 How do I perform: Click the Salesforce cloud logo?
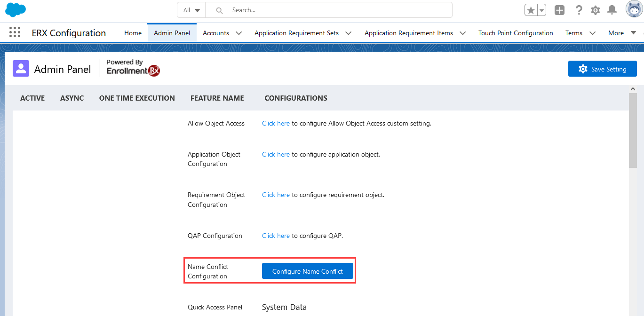[16, 10]
